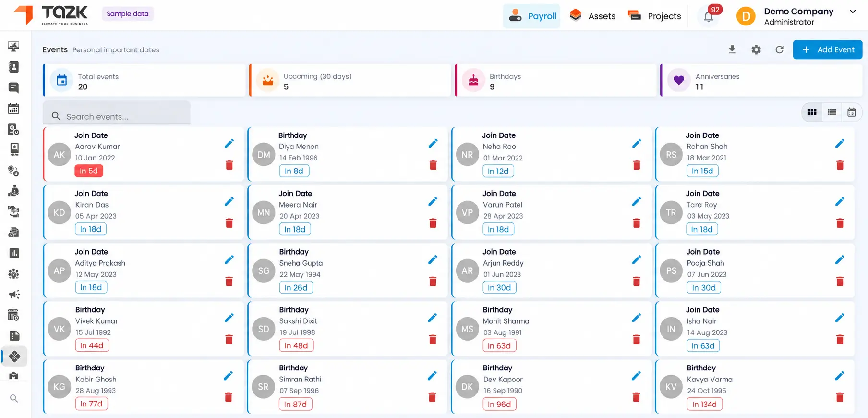Select the Upcoming (30 days) summary card
The width and height of the screenshot is (868, 418).
click(350, 80)
